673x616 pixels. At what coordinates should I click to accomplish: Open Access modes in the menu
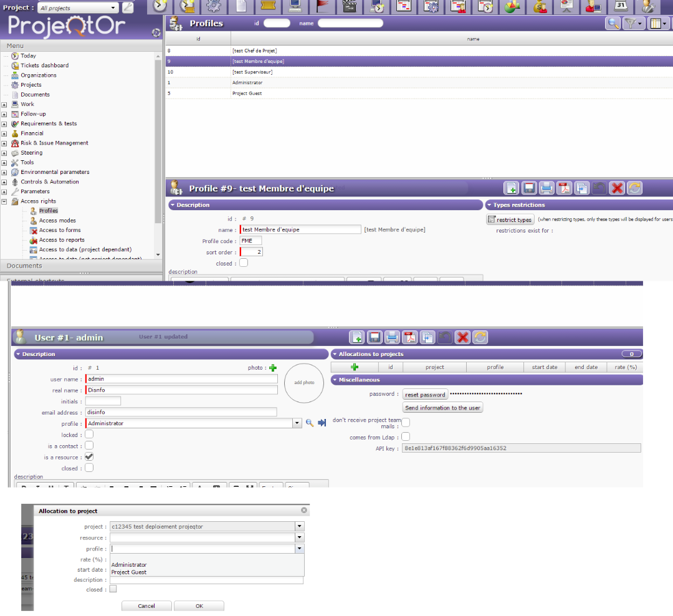point(57,221)
